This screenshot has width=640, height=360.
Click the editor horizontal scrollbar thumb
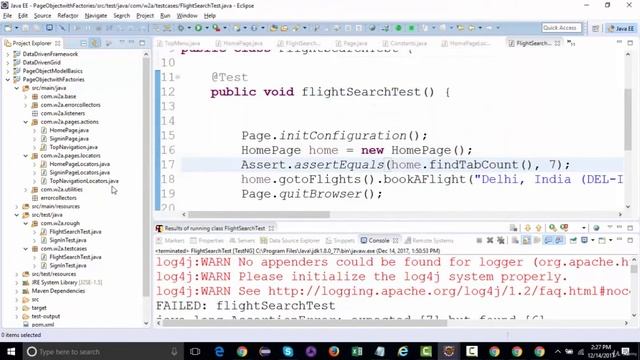click(259, 214)
